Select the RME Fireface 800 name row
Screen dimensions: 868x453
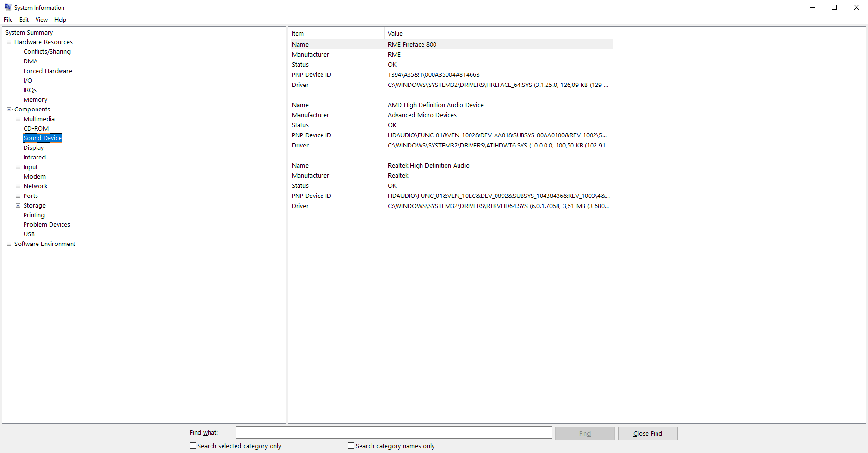point(451,44)
